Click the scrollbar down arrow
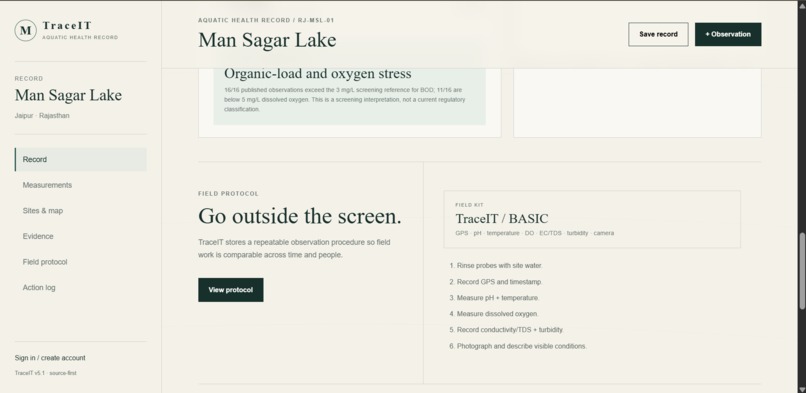Viewport: 806px width, 393px height. (x=801, y=389)
